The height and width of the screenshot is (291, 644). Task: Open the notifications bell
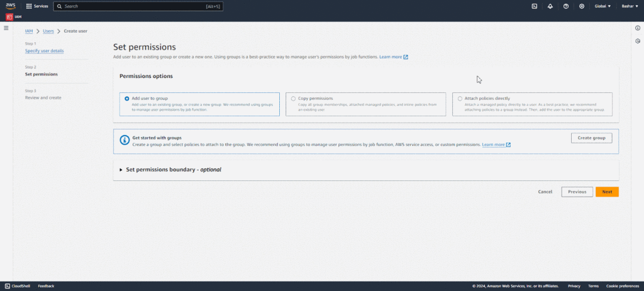pos(550,6)
